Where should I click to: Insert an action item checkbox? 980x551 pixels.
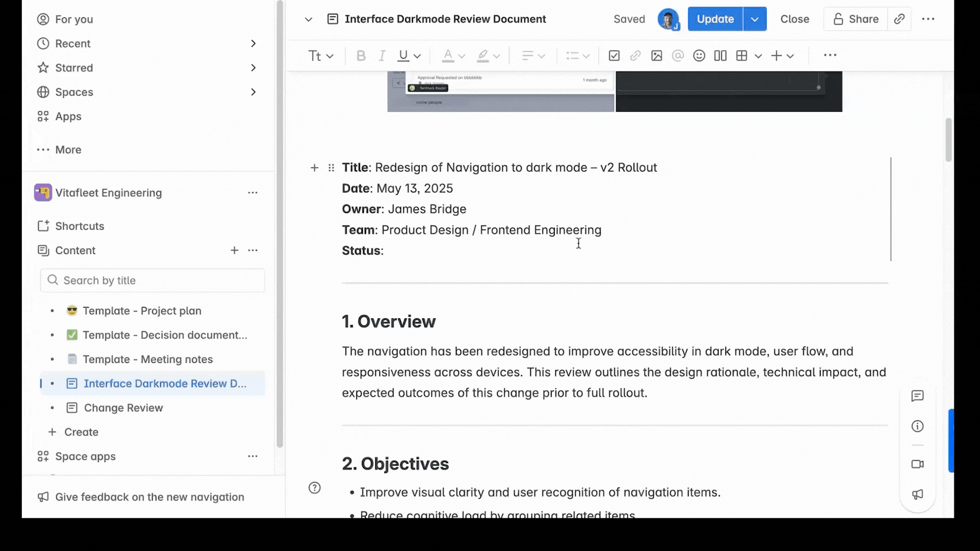click(614, 56)
